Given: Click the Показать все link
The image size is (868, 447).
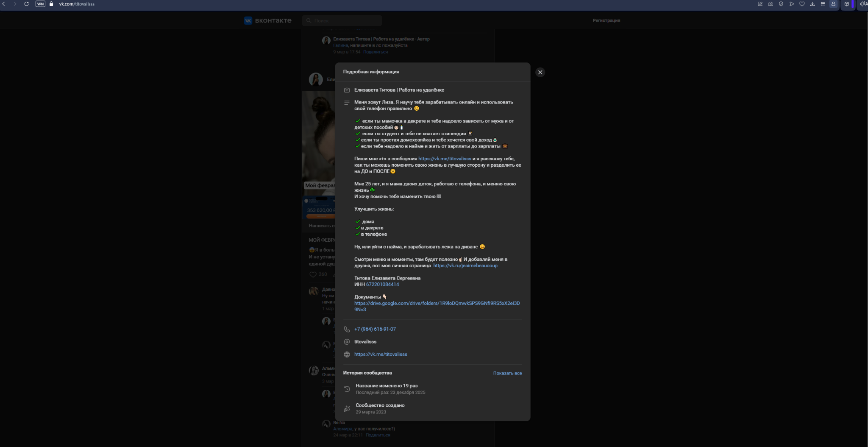Looking at the screenshot, I should coord(507,373).
